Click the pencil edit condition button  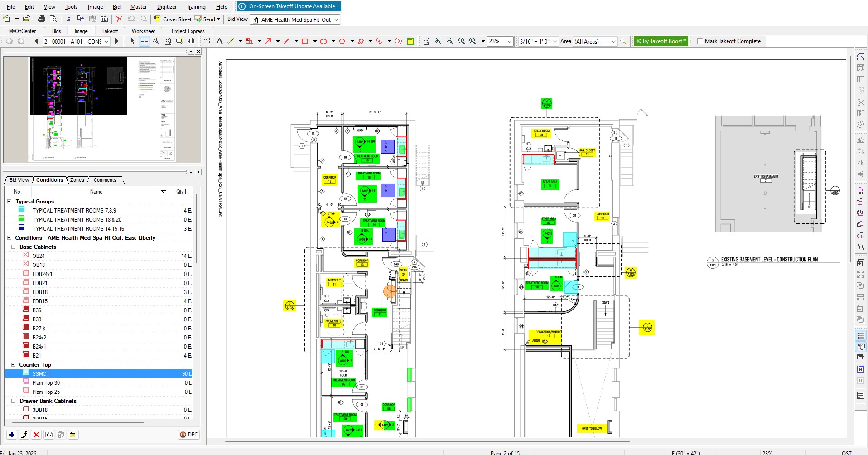point(24,435)
